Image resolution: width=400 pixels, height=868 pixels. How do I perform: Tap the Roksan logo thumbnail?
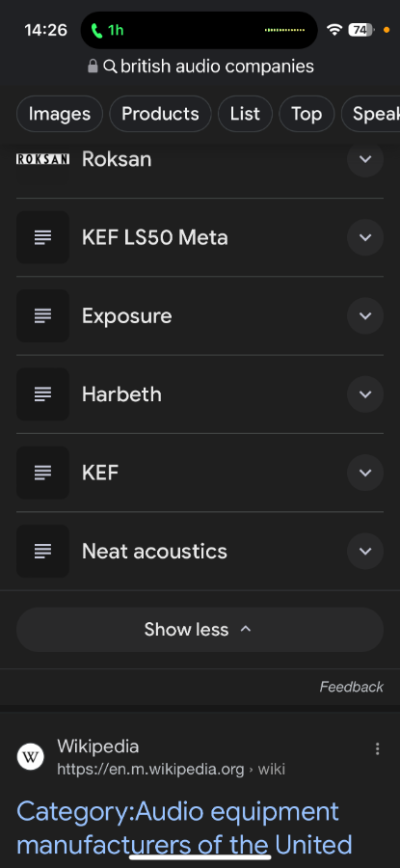point(42,159)
